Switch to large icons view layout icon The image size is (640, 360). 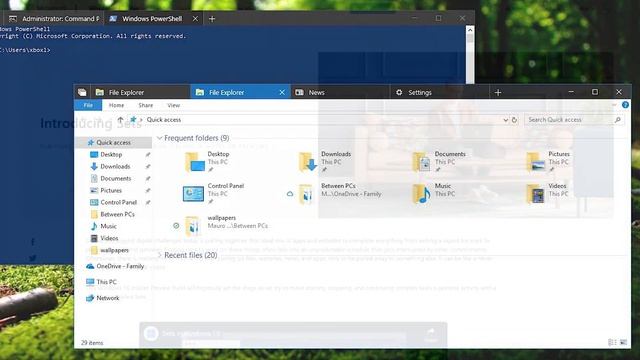623,342
